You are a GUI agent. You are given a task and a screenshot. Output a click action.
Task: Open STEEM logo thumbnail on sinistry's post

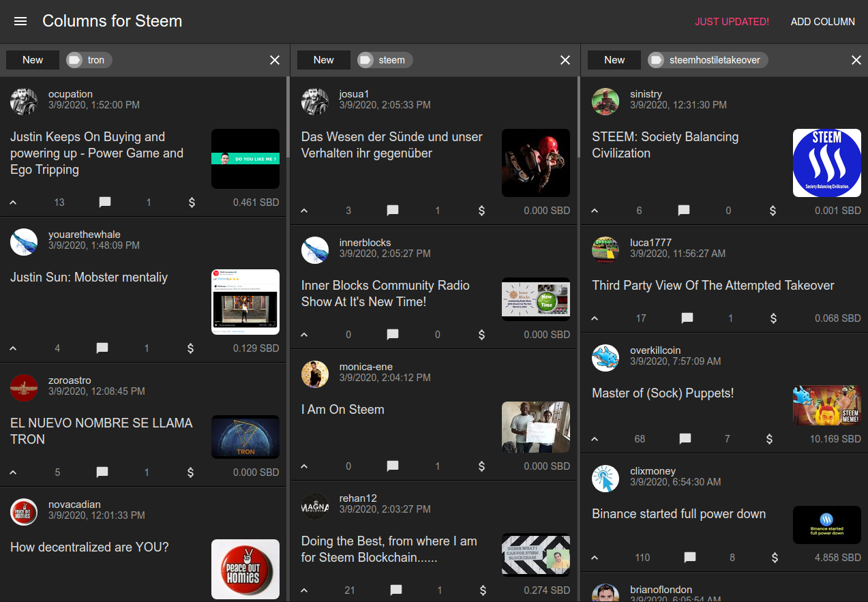click(827, 163)
